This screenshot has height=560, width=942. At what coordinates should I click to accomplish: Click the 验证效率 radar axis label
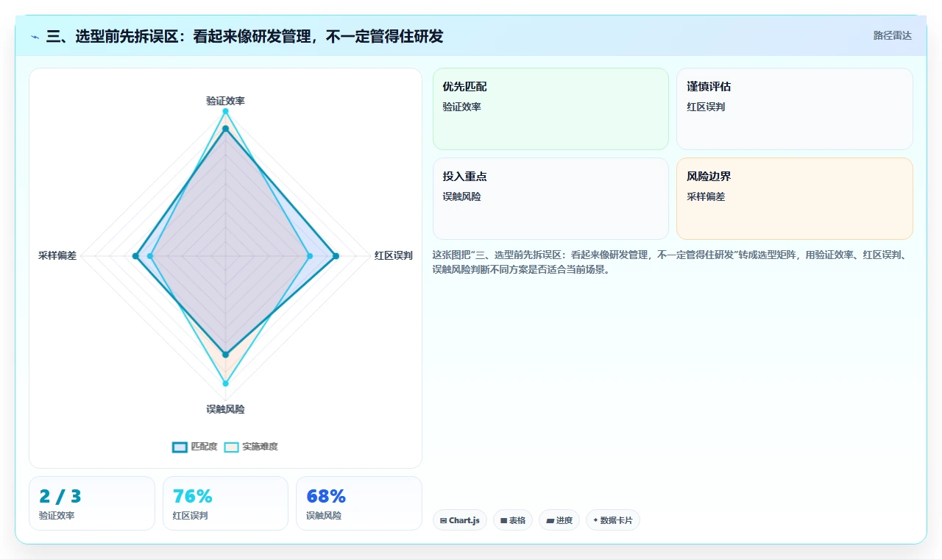[225, 101]
